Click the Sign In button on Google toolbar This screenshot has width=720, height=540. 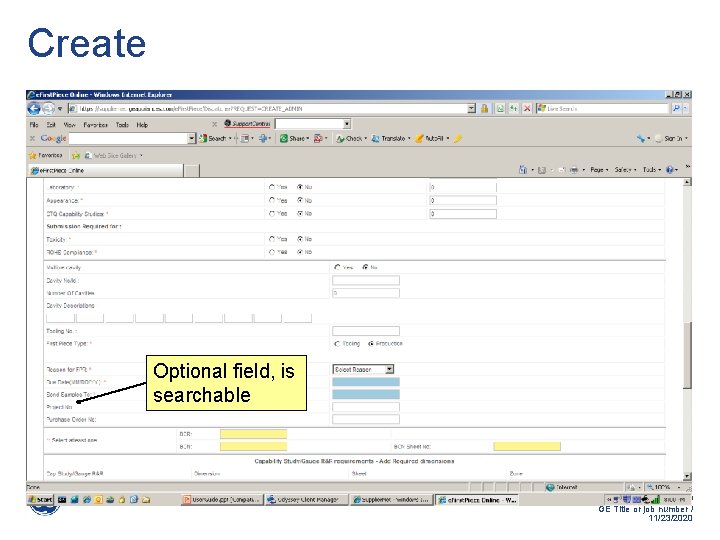(671, 138)
